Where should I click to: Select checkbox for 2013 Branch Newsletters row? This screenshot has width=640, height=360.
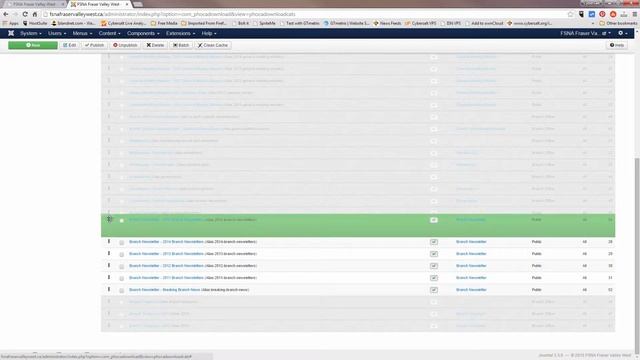point(122,254)
